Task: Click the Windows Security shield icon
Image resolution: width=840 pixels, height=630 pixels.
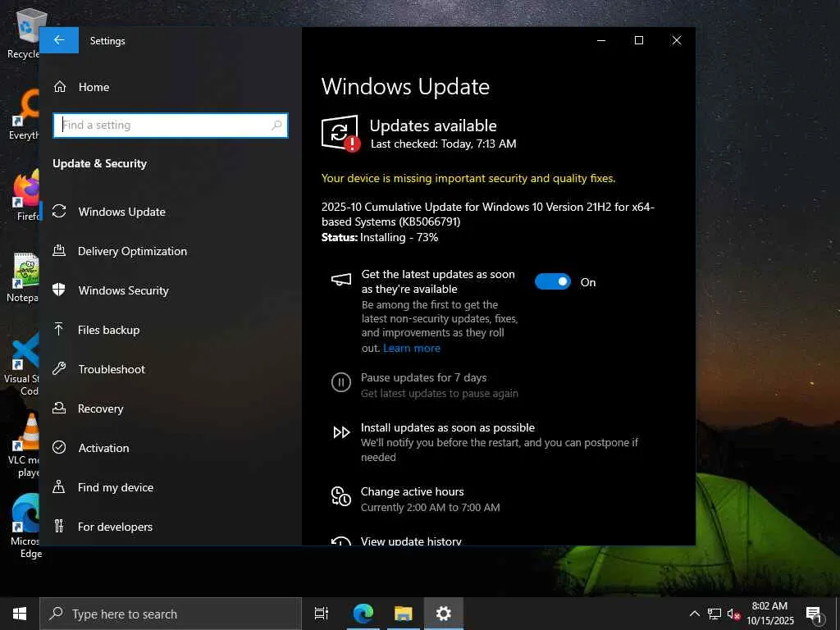Action: 59,290
